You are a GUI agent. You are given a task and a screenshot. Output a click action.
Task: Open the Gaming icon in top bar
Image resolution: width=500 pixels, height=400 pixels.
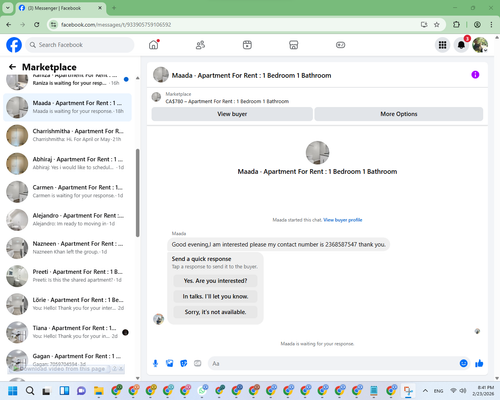[x=340, y=45]
